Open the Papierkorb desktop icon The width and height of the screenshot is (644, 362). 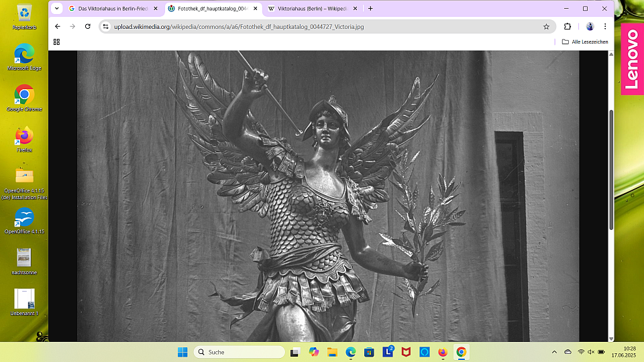pyautogui.click(x=24, y=17)
